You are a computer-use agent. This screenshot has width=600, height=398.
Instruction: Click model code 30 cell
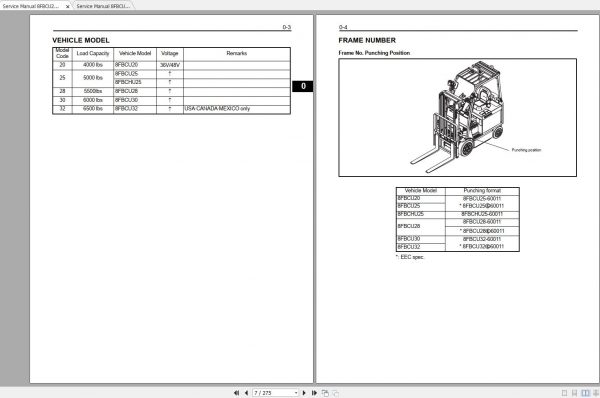(x=62, y=100)
